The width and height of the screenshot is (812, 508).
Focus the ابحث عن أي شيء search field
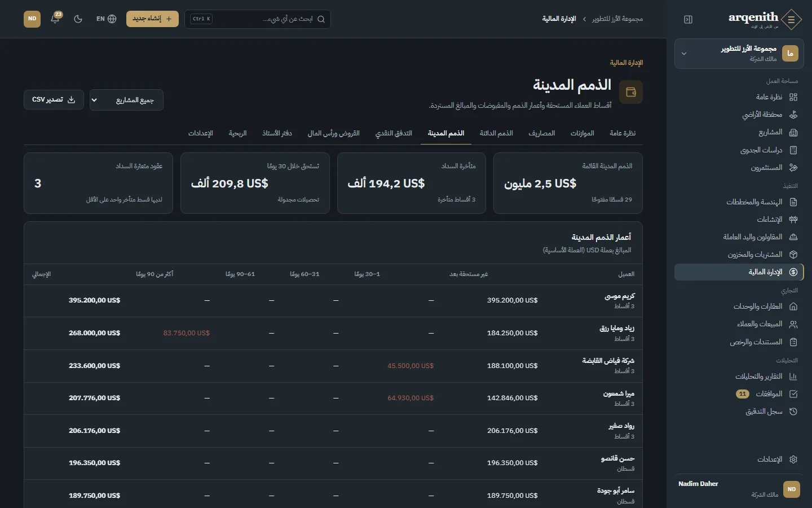pos(258,19)
